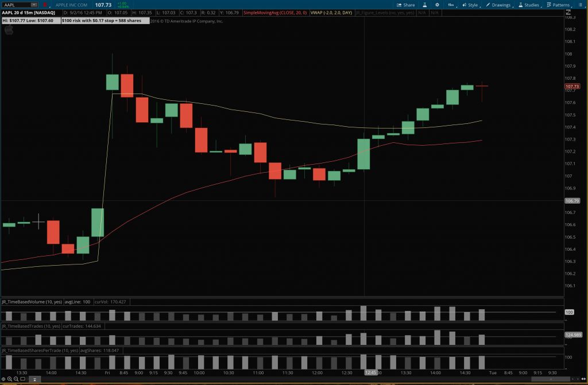The image size is (588, 385).
Task: Click the avgLine: 100 label
Action: (78, 302)
